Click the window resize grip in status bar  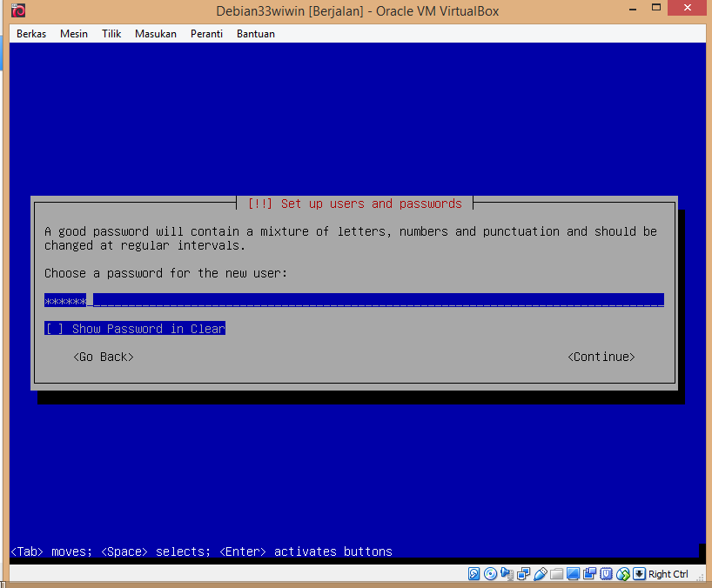coord(701,577)
